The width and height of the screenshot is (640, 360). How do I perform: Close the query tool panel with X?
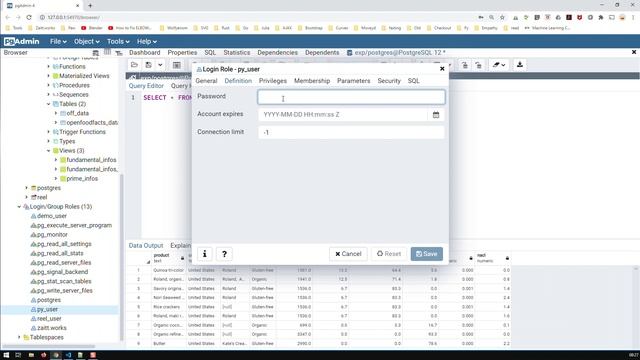coord(634,52)
